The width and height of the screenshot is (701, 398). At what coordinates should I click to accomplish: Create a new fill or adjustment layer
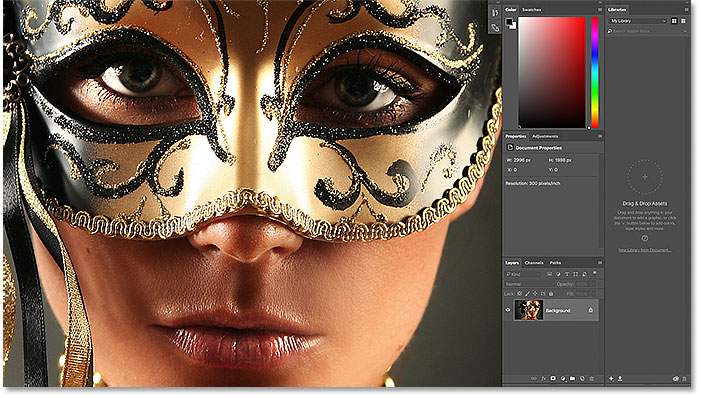click(563, 378)
